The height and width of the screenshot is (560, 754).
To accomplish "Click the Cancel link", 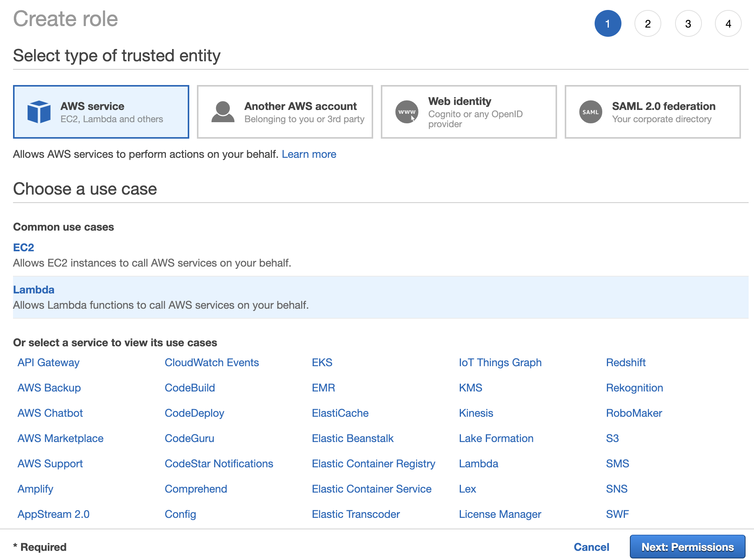I will [x=591, y=547].
